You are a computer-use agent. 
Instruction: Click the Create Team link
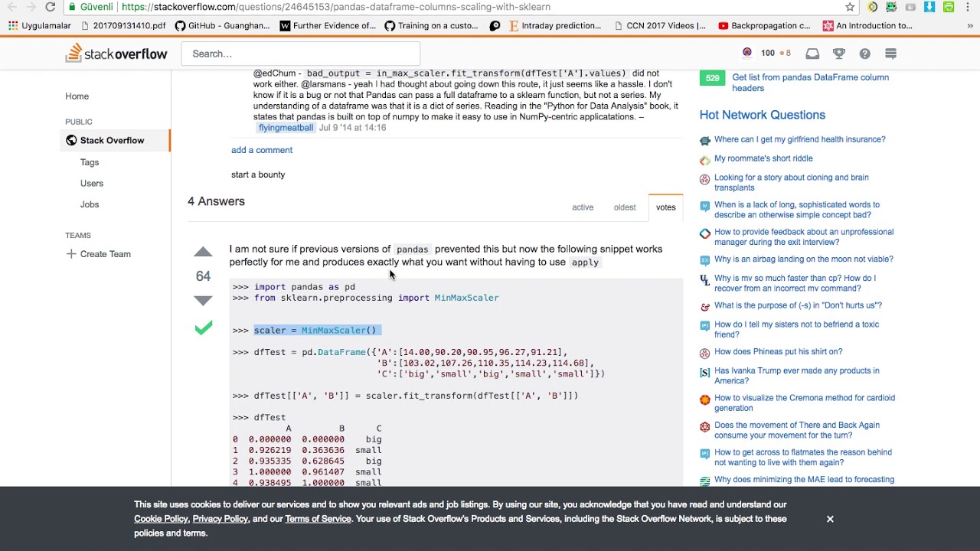[x=106, y=254]
